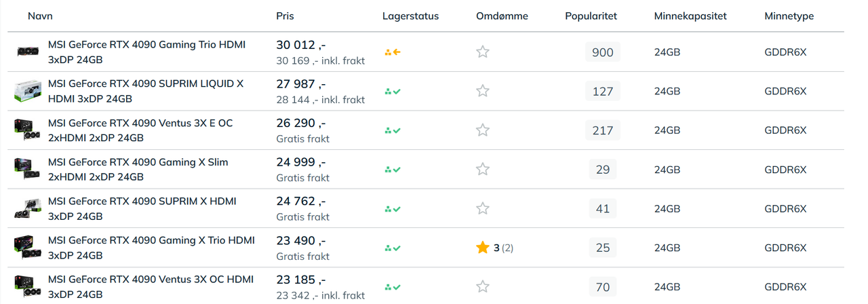Click the green in-stock icon for Ventus 3X E OC
The width and height of the screenshot is (868, 304).
(x=392, y=130)
